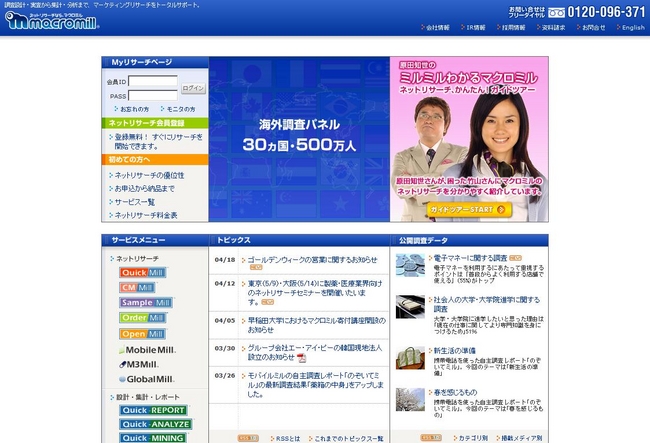Screen dimensions: 650x443
Task: Open これまでのトピックス一覧 link
Action: click(x=349, y=438)
